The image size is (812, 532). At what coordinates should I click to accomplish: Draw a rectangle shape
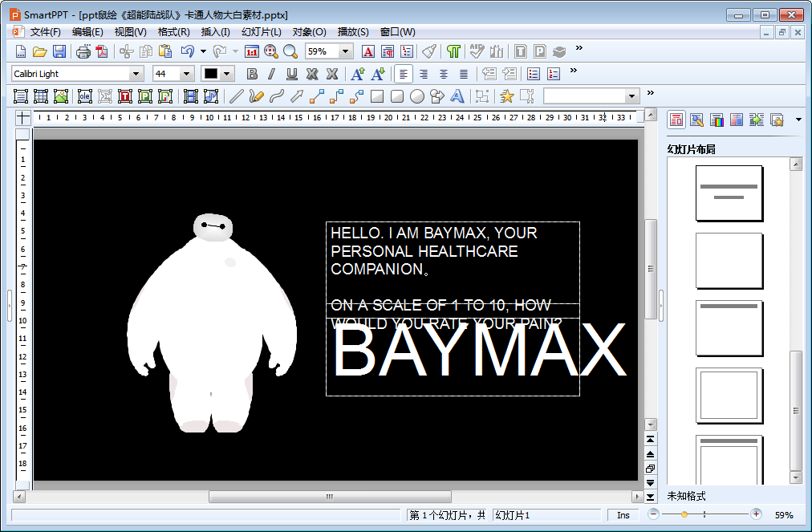(x=378, y=95)
